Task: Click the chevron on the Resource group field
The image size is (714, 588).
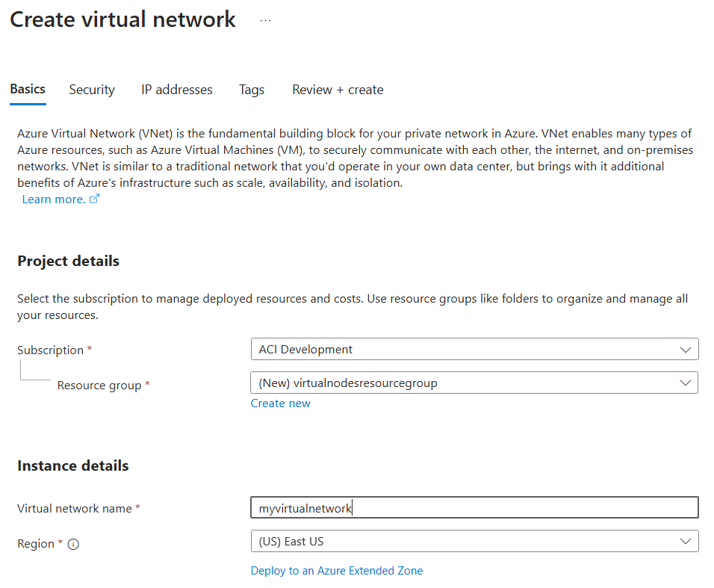Action: point(686,383)
